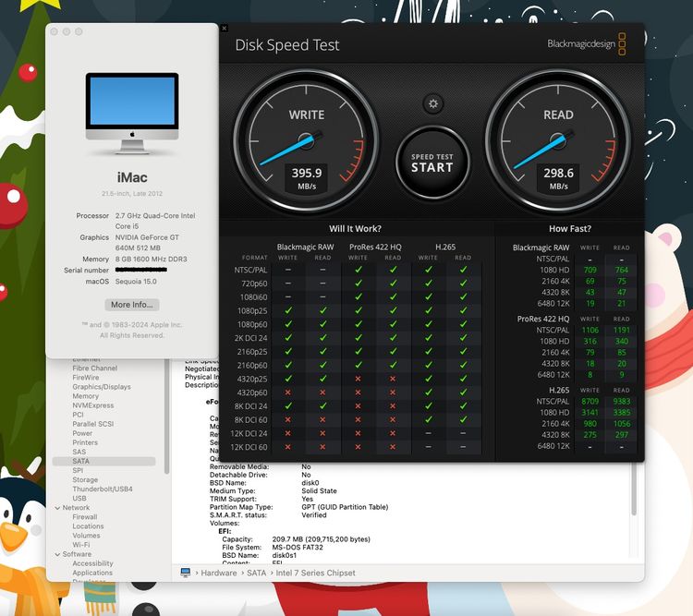Screen dimensions: 693x616
Task: Select PCI in the sidebar
Action: click(78, 415)
